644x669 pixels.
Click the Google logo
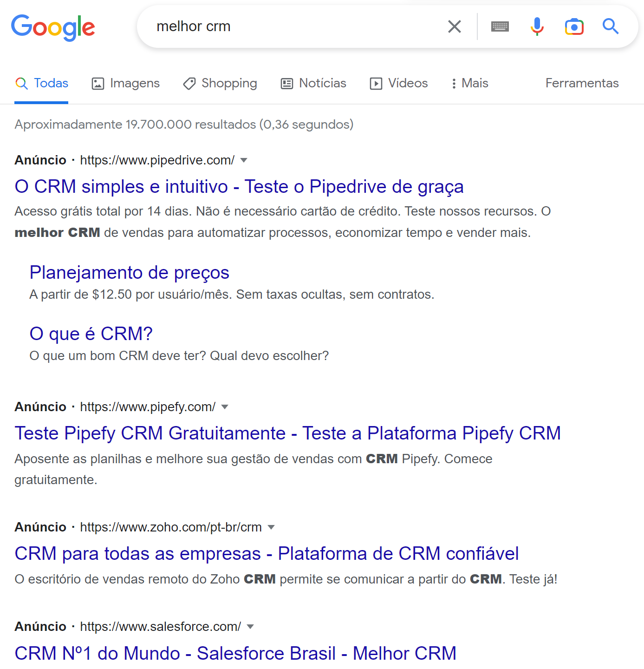click(x=53, y=27)
